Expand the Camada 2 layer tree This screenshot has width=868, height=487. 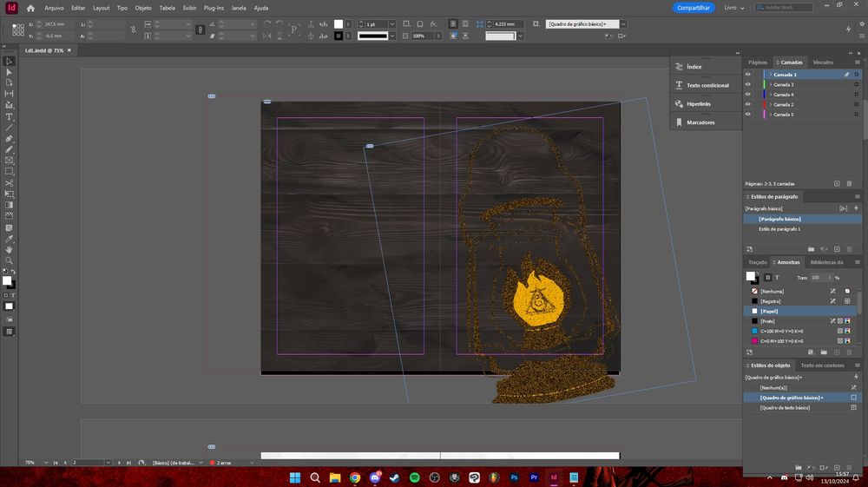[770, 104]
